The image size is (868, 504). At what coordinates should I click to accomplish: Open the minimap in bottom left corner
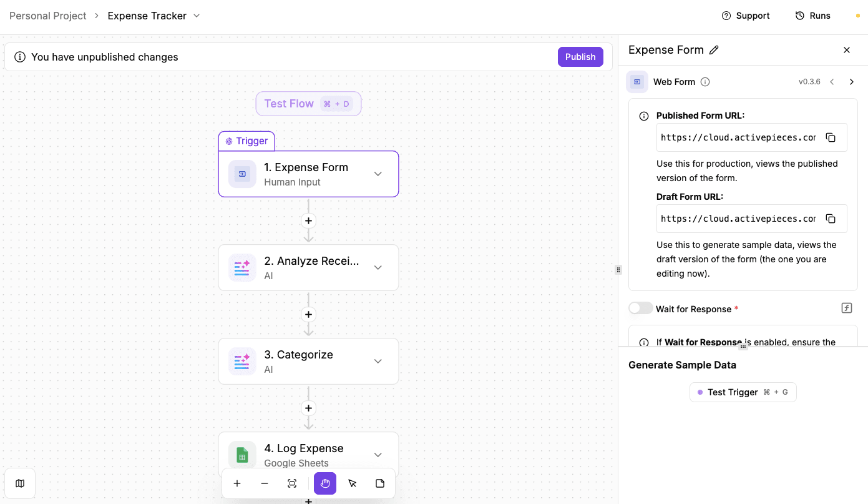click(20, 483)
